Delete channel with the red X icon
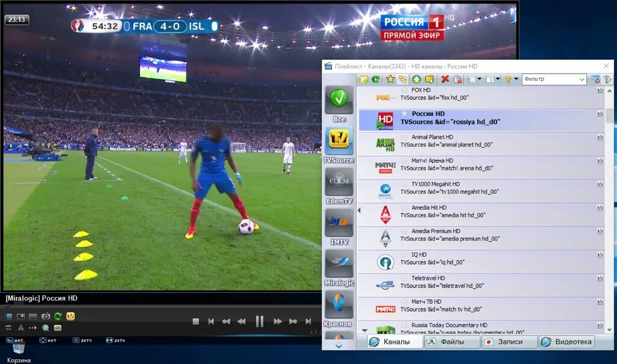The height and width of the screenshot is (364, 617). pos(445,79)
